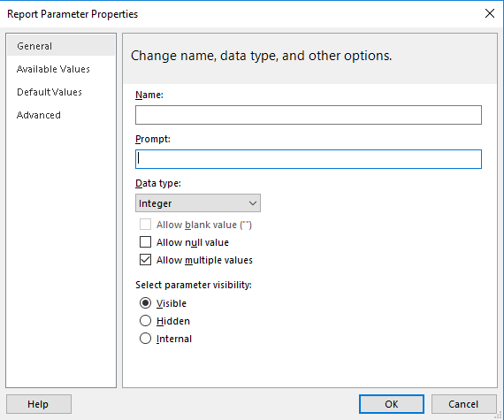504x420 pixels.
Task: Click the OK button
Action: click(x=392, y=404)
